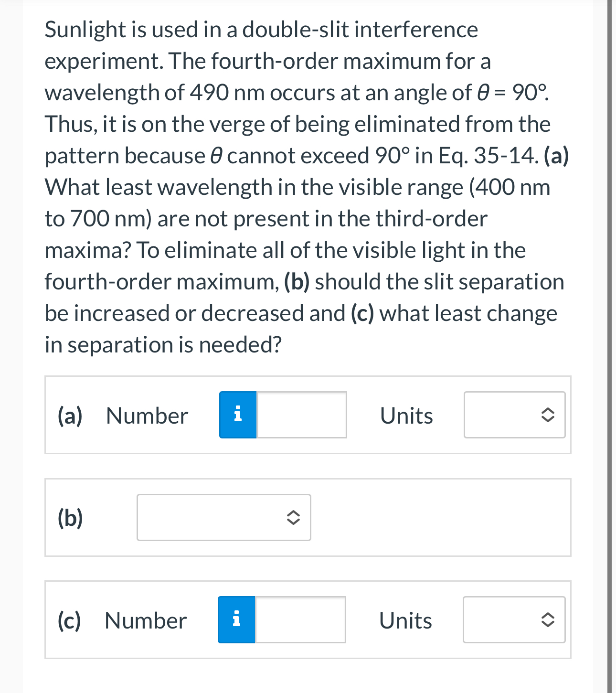Click the Units label in part (a) row

(406, 415)
